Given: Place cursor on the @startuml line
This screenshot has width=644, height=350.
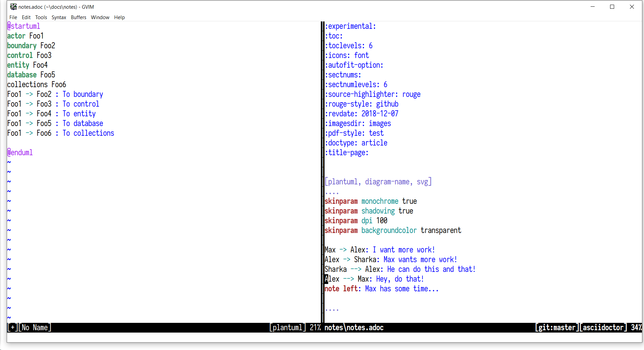Looking at the screenshot, I should point(23,26).
